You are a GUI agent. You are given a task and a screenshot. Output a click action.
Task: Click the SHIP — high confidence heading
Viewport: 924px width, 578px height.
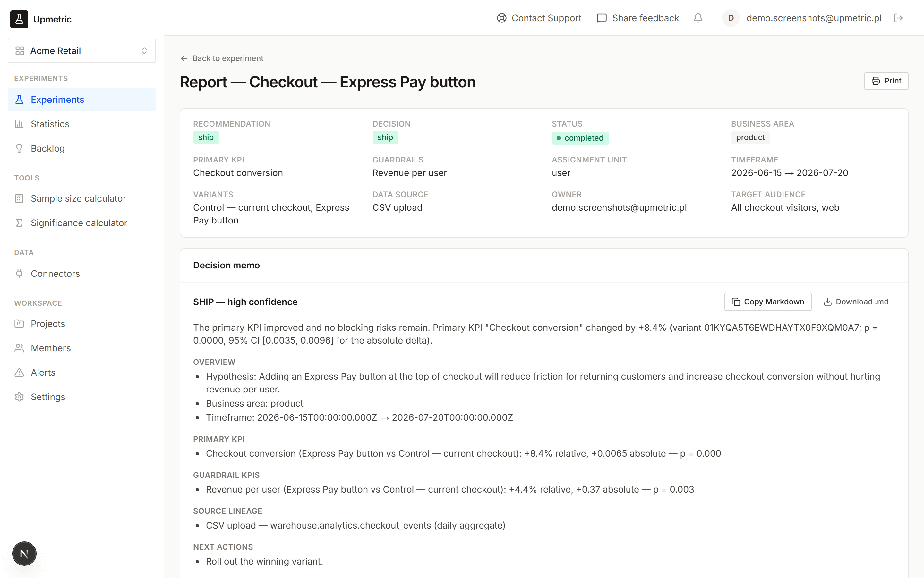(245, 302)
